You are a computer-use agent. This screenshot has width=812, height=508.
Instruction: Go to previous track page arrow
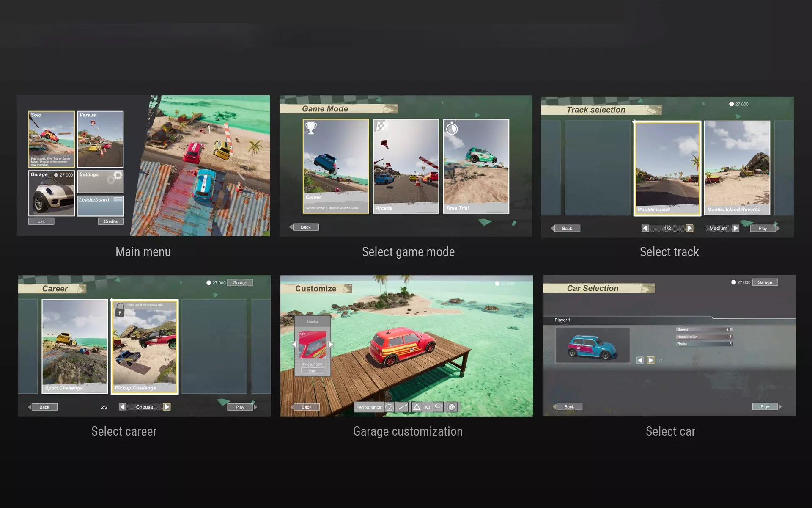tap(645, 228)
